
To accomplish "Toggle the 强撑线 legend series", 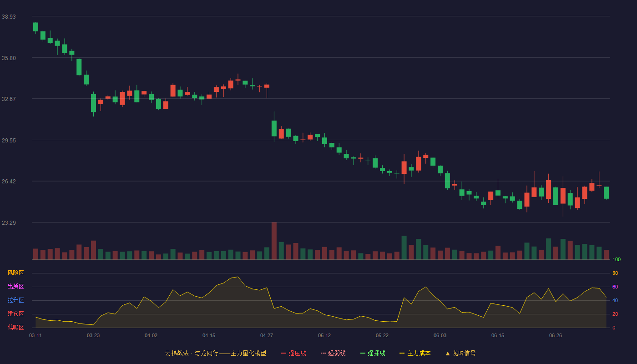I will tap(373, 353).
